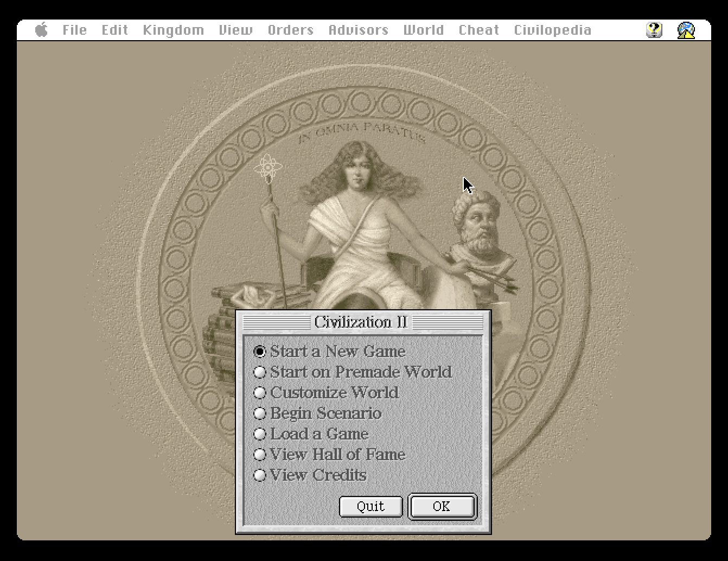Click the Civilization II dialog title bar

(363, 322)
